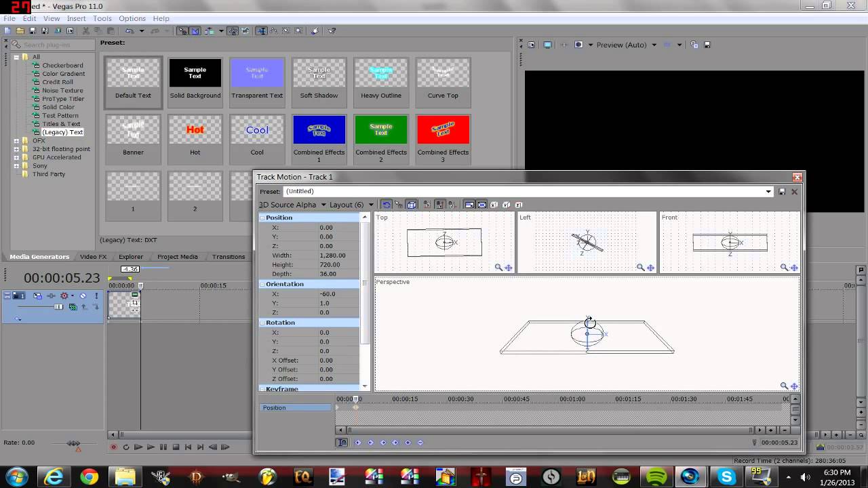Pause playback in the transport bar
This screenshot has width=868, height=488.
163,447
